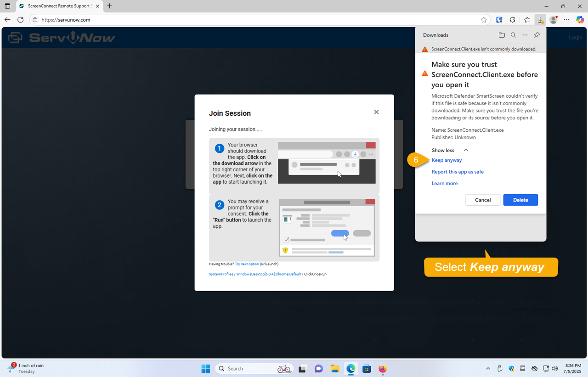Image resolution: width=588 pixels, height=377 pixels.
Task: Open downloads folder from Downloads panel
Action: (x=502, y=35)
